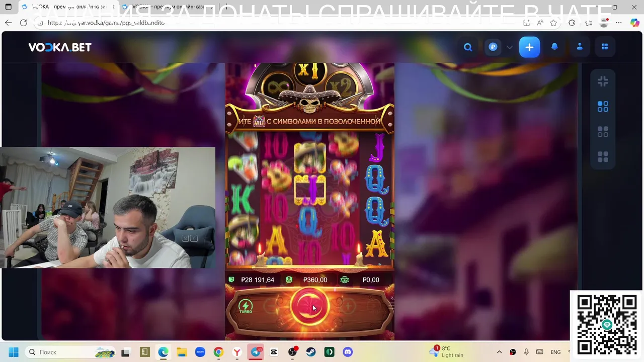The width and height of the screenshot is (644, 362).
Task: Open the Edge settings three-dot menu
Action: (619, 23)
